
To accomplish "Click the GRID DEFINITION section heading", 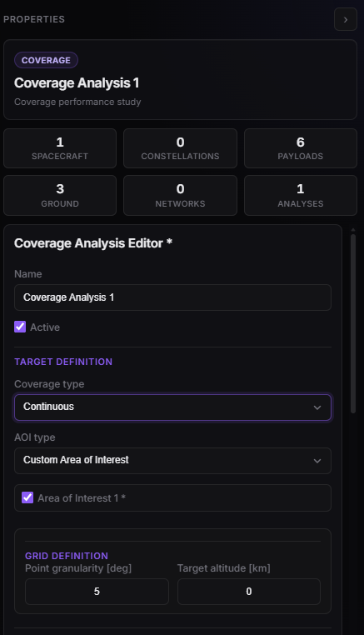I will pyautogui.click(x=67, y=556).
